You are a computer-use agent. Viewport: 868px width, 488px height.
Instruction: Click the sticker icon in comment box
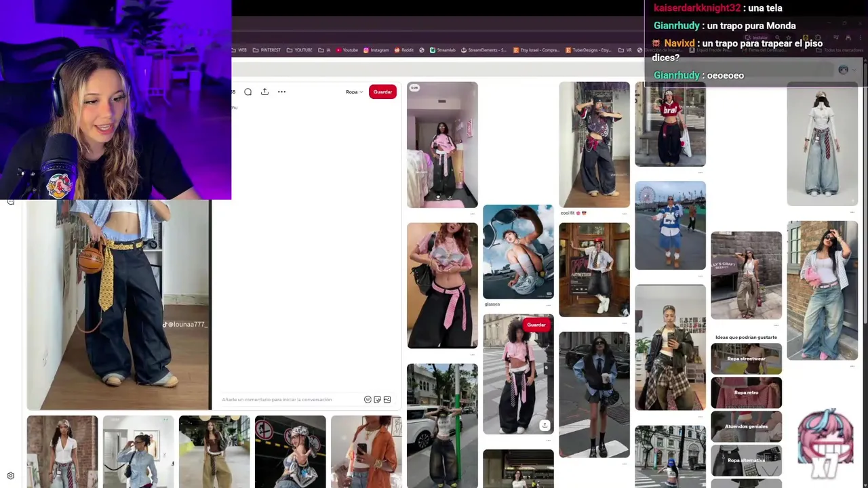tap(378, 400)
